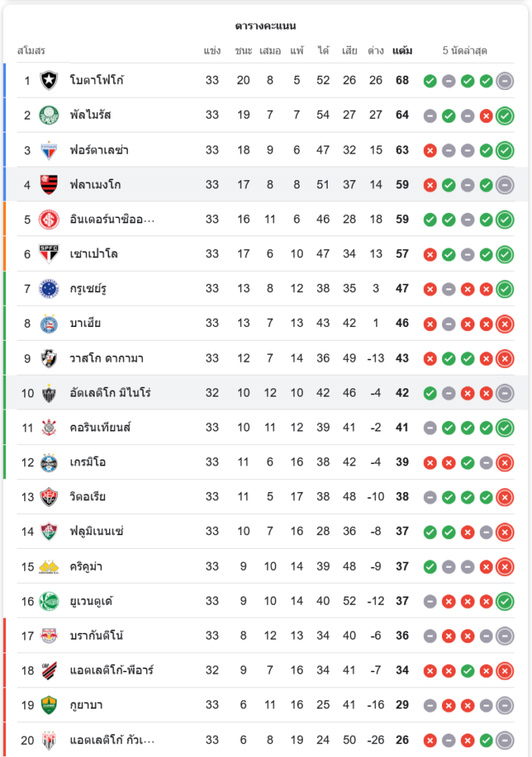Click the ชนะ wins column header
Viewport: 532px width, 757px height.
point(243,51)
